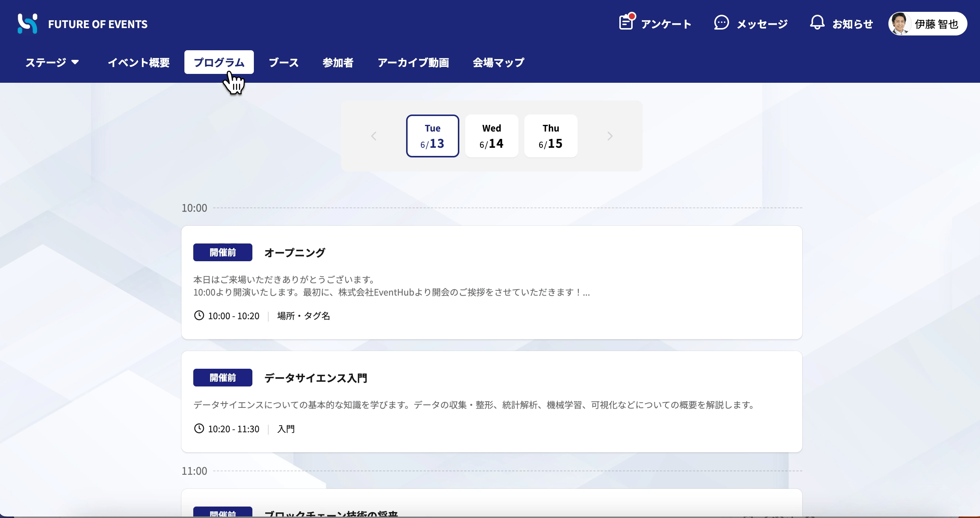Click the オープニング description text

click(x=391, y=286)
